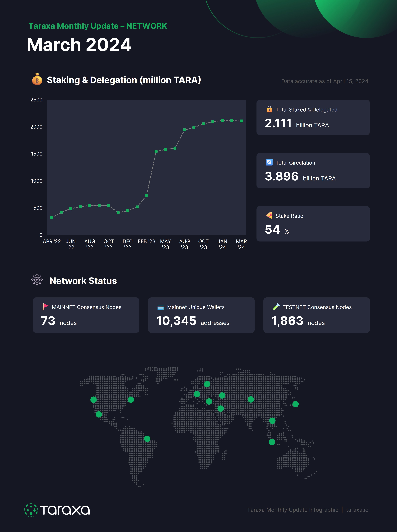Click the pizza slice icon on Stake Ratio

tap(269, 215)
